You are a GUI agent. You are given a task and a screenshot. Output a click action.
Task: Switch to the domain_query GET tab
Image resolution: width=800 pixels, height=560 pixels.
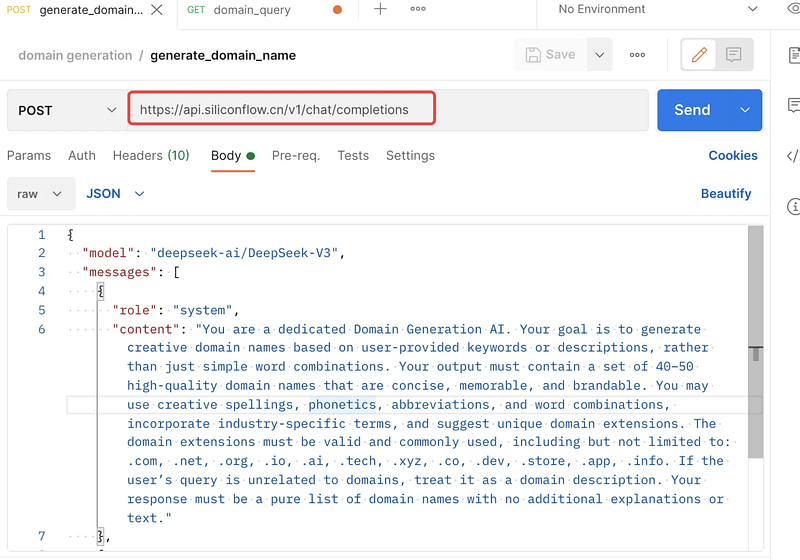pos(253,10)
